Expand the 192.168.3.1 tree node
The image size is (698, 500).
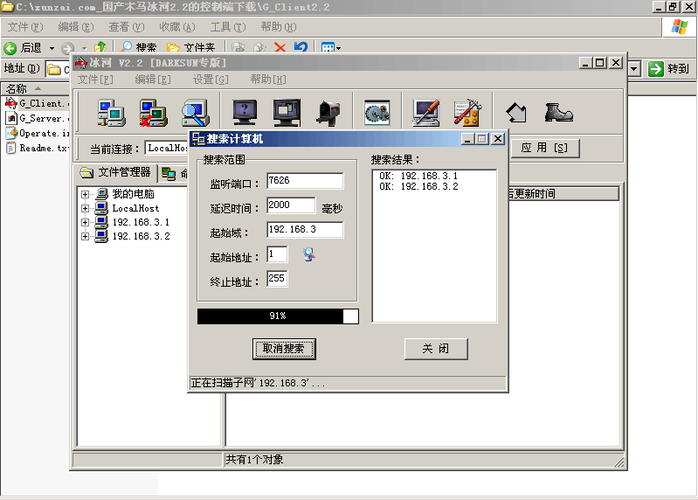click(x=85, y=222)
